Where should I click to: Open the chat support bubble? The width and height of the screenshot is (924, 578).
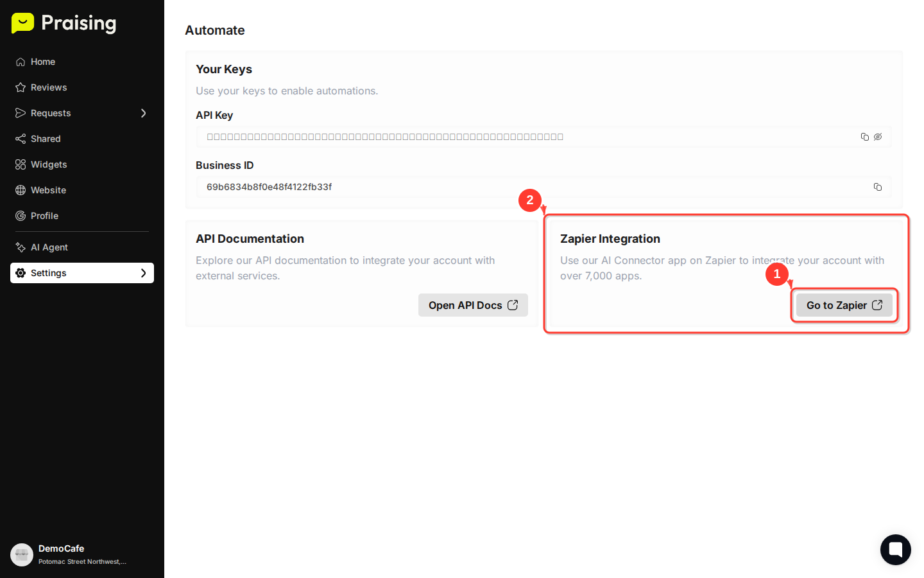(x=895, y=550)
